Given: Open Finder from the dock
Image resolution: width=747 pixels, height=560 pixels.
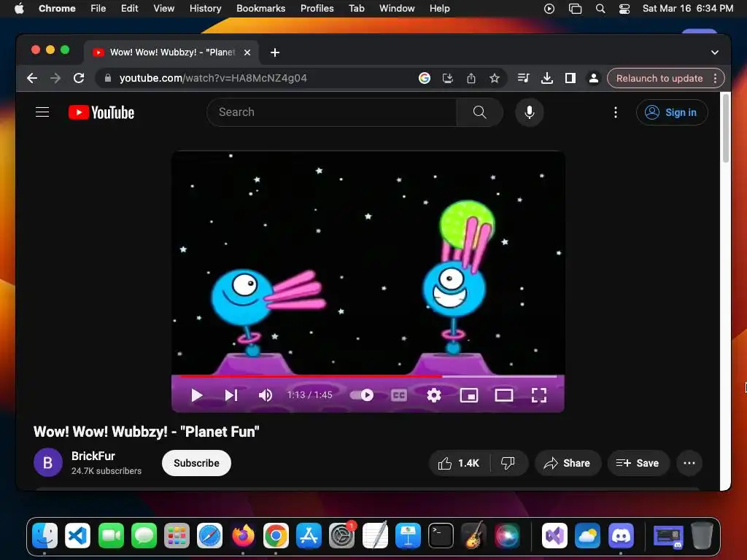Looking at the screenshot, I should pos(44,536).
